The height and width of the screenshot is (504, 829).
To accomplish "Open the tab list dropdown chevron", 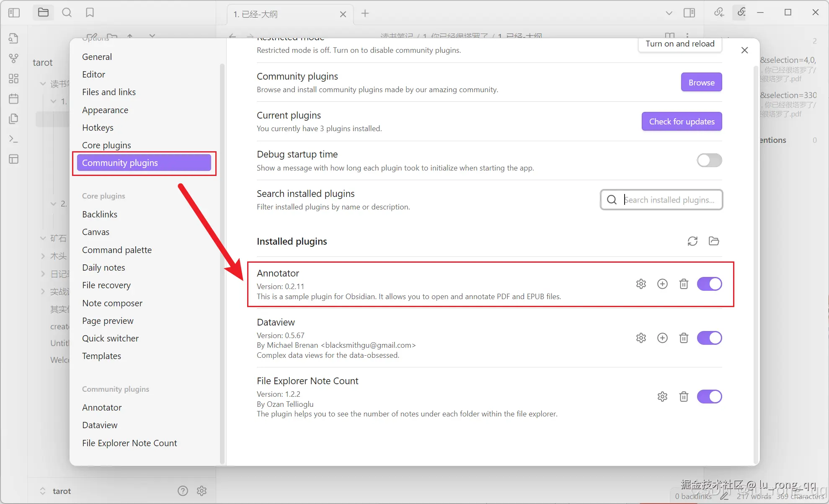I will coord(669,13).
